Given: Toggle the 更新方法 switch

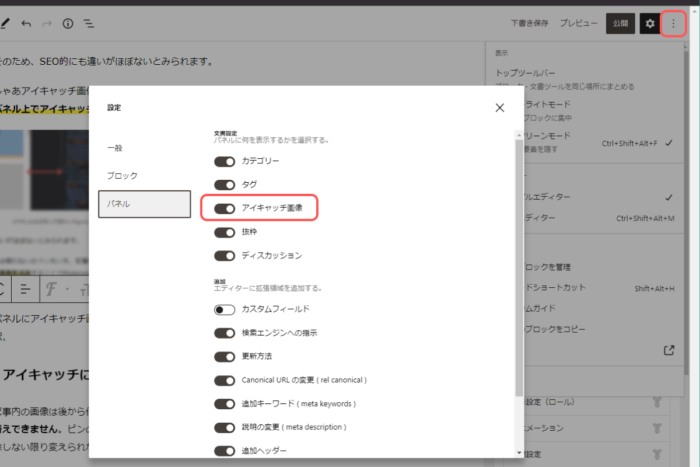Looking at the screenshot, I should coord(225,357).
